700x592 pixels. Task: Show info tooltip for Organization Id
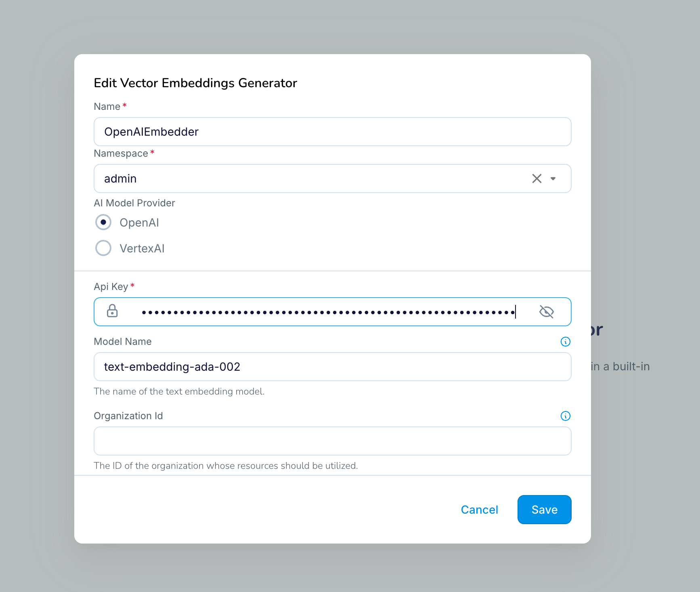(x=565, y=416)
